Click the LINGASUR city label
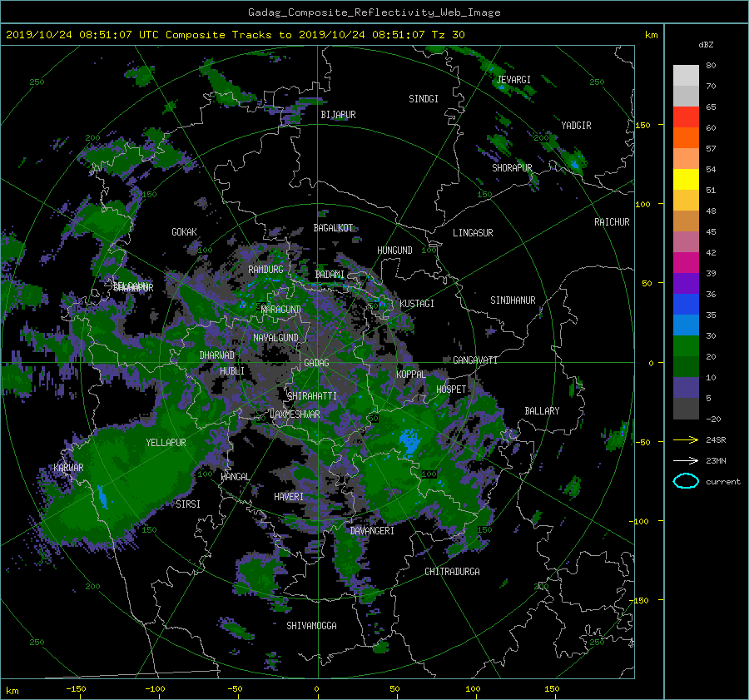This screenshot has width=749, height=700. [x=473, y=233]
